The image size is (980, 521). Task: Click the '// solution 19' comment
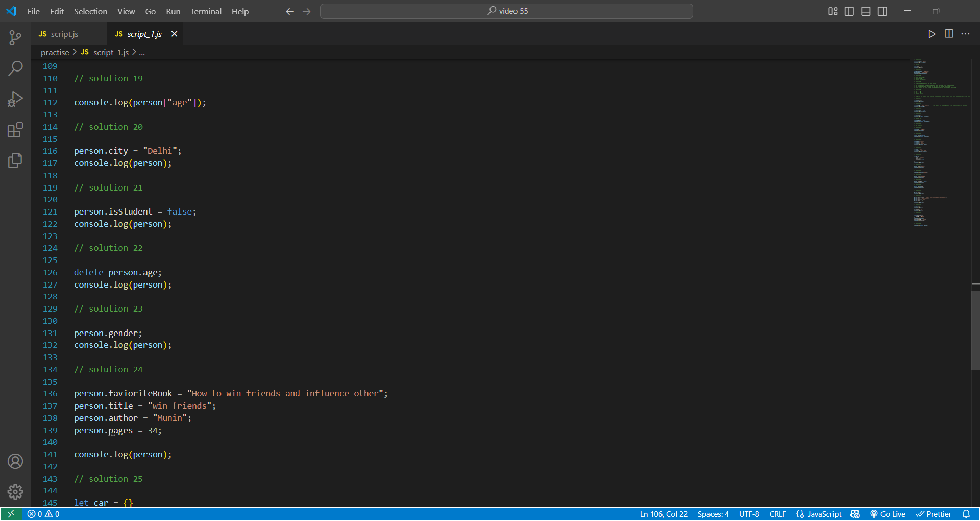108,78
